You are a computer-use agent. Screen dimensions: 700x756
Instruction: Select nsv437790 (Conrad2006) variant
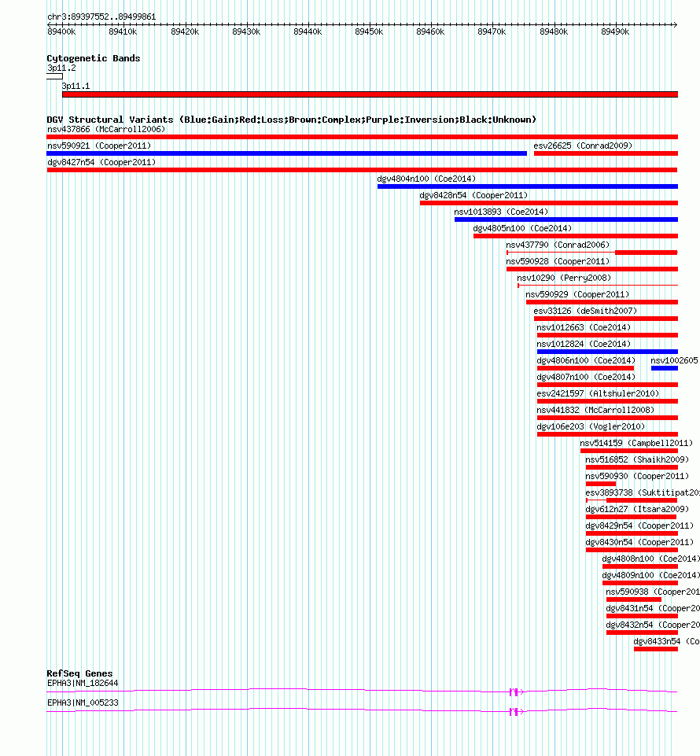pyautogui.click(x=592, y=253)
